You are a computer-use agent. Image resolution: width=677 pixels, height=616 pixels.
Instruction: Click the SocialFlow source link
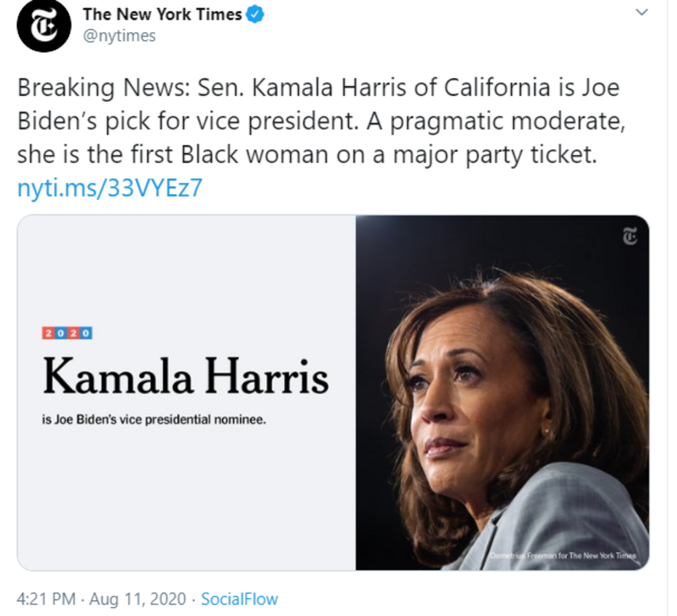tap(239, 599)
